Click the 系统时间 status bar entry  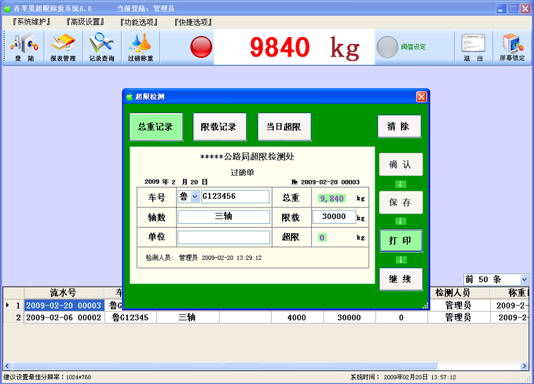point(404,377)
